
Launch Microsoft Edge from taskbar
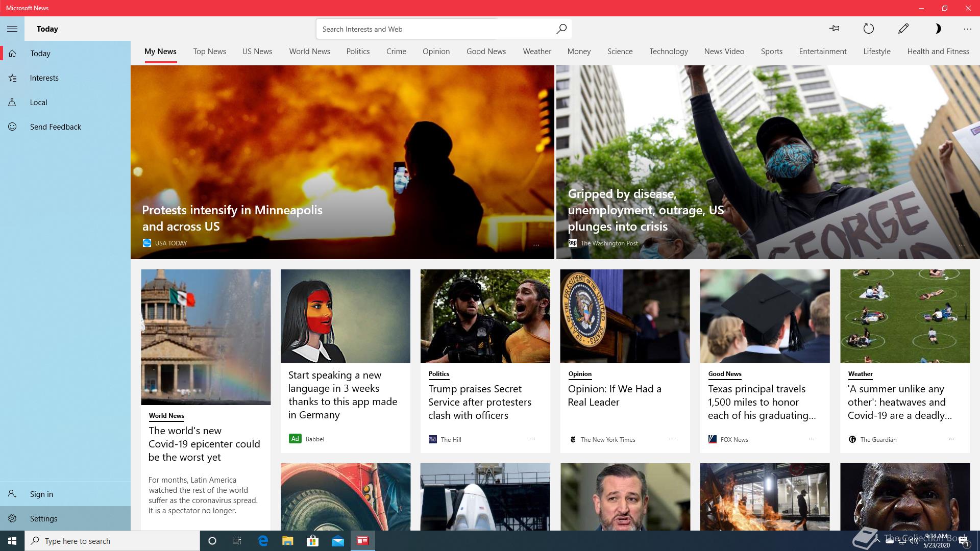263,541
